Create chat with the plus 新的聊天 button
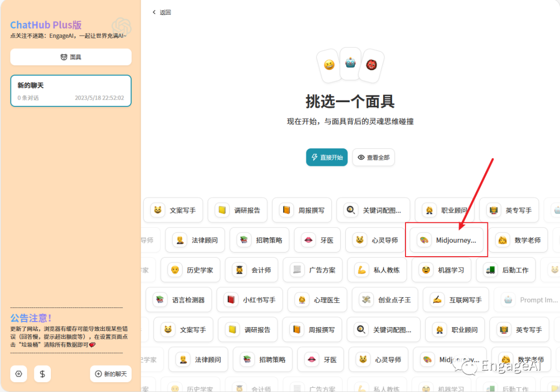Image resolution: width=560 pixels, height=392 pixels. (111, 374)
